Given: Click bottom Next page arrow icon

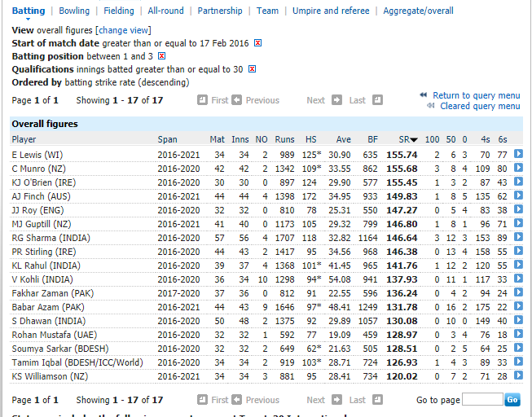Looking at the screenshot, I should 336,400.
